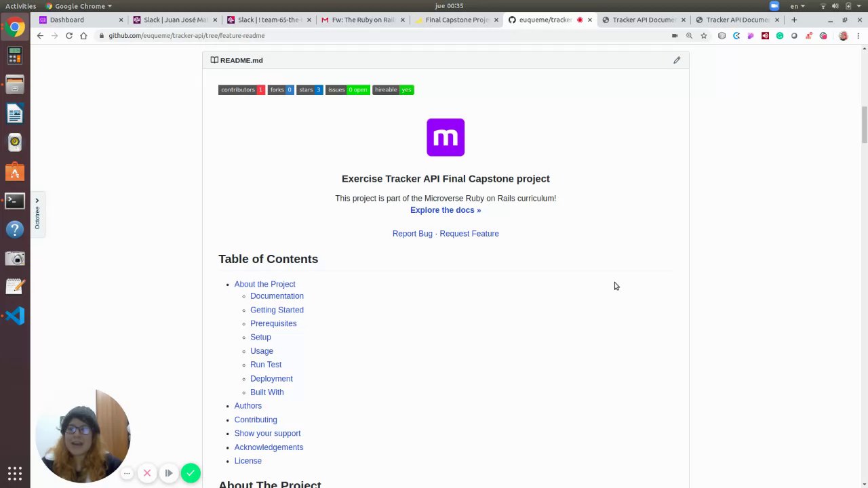Open the Visual Studio Code dock icon
The height and width of the screenshot is (488, 868).
(x=15, y=316)
